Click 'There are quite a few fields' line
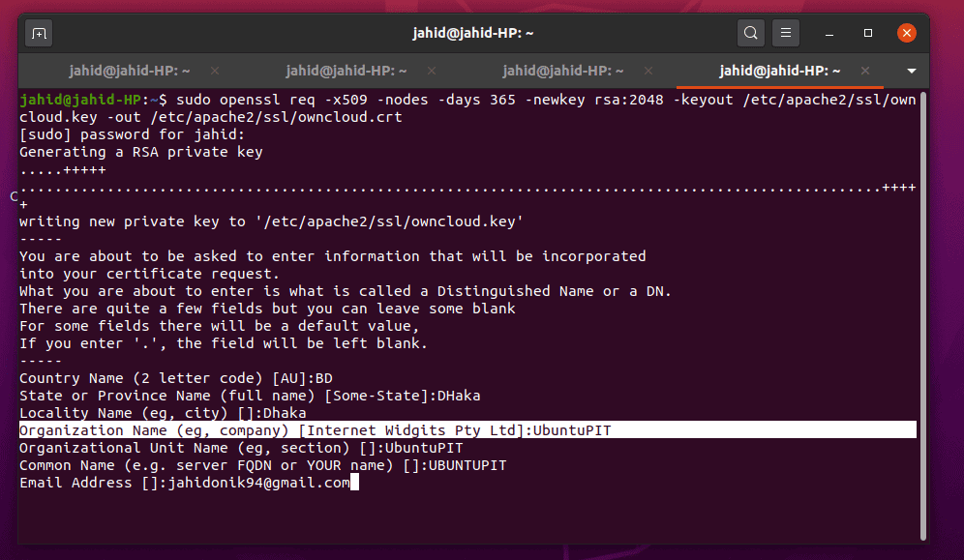Viewport: 964px width, 560px height. 267,309
